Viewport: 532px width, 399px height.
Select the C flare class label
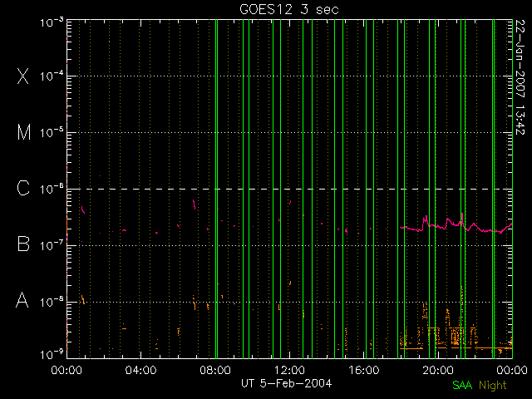tap(23, 188)
